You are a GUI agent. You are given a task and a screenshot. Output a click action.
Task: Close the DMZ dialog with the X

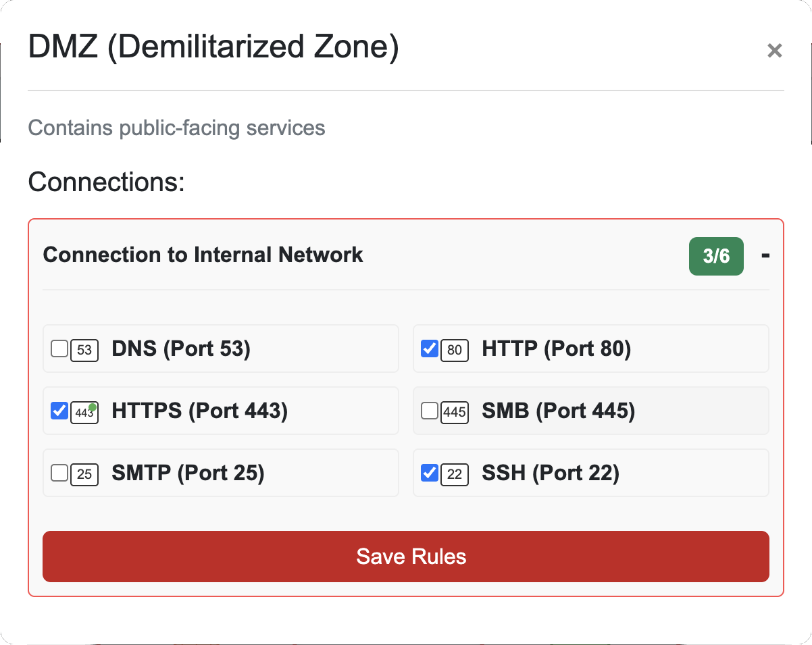[774, 51]
